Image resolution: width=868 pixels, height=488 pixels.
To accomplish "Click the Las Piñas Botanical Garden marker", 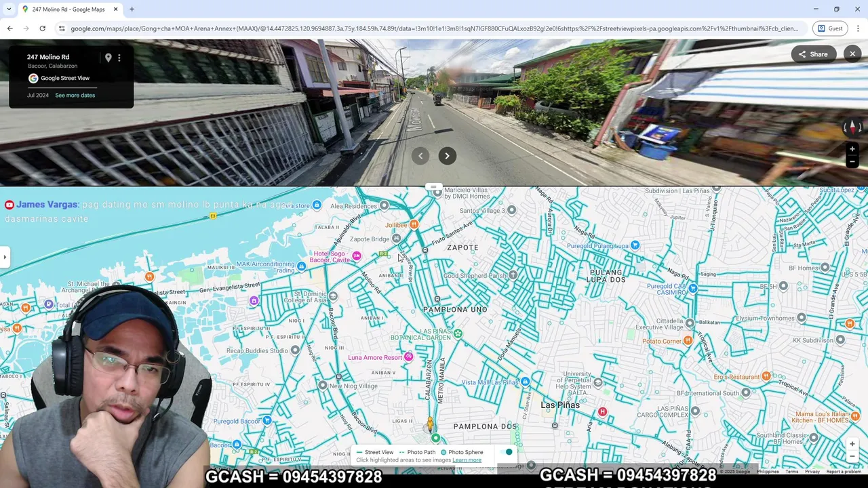I will tap(458, 333).
